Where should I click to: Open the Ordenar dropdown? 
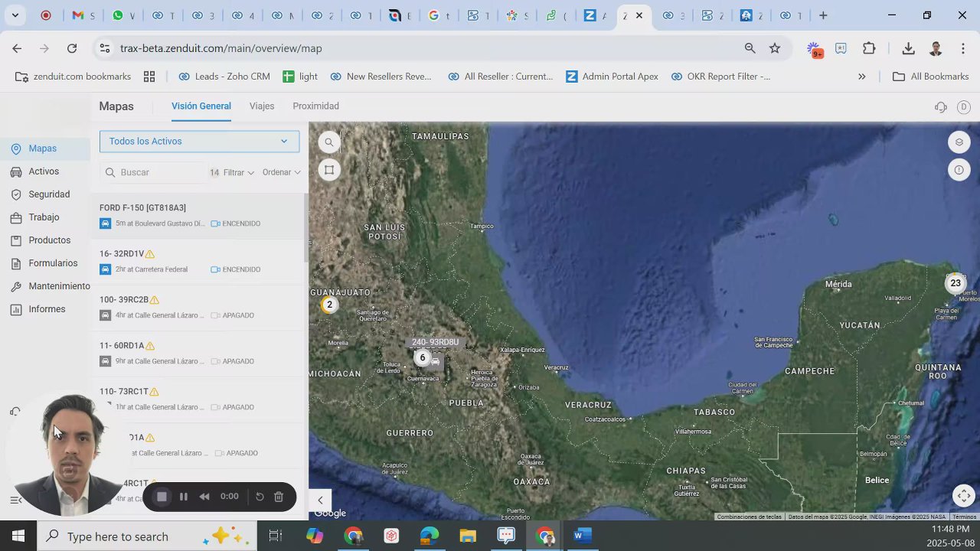coord(282,173)
